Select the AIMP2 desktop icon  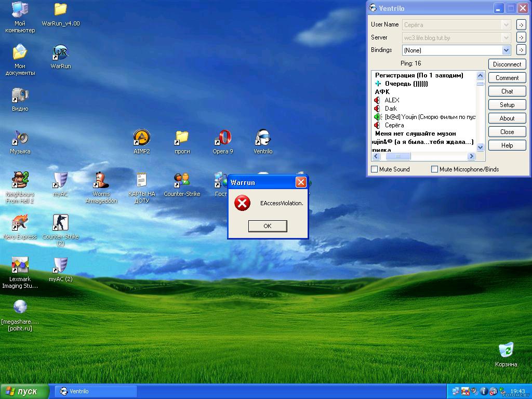coord(141,137)
